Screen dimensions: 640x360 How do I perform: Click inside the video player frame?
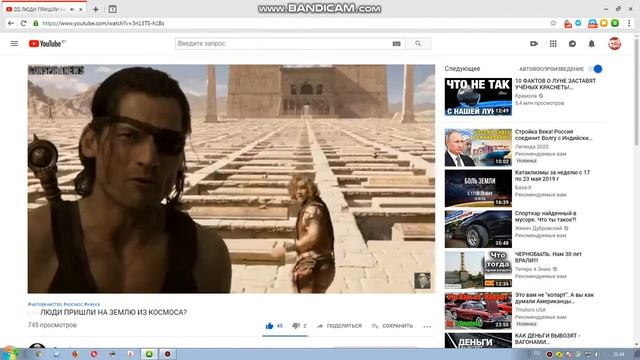point(231,179)
